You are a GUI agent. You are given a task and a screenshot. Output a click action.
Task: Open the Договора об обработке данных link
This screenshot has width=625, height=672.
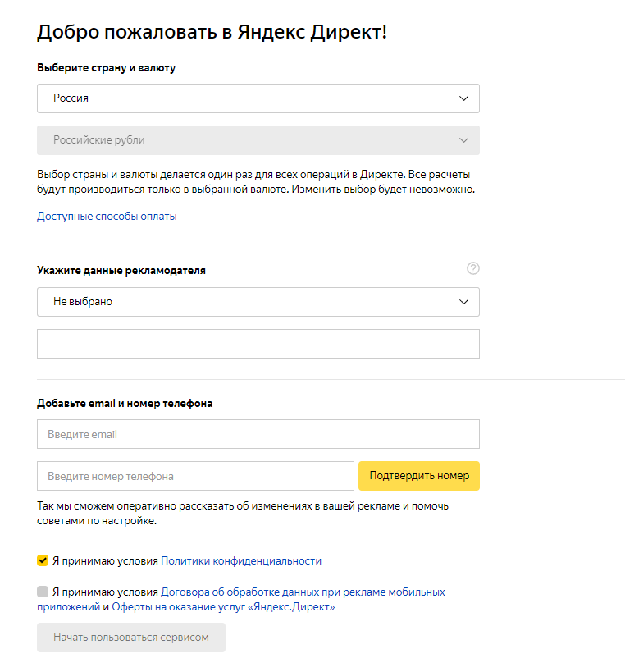(x=303, y=592)
